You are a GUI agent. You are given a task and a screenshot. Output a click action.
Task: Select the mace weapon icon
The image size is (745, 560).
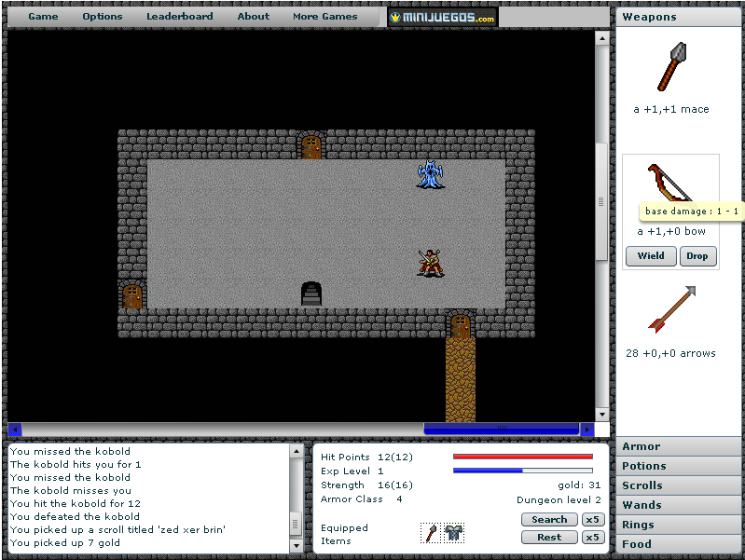click(670, 66)
